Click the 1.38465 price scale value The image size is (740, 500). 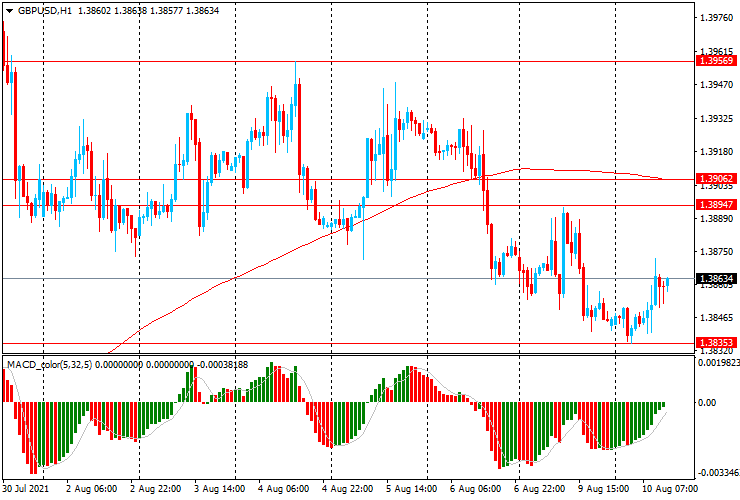(x=716, y=318)
